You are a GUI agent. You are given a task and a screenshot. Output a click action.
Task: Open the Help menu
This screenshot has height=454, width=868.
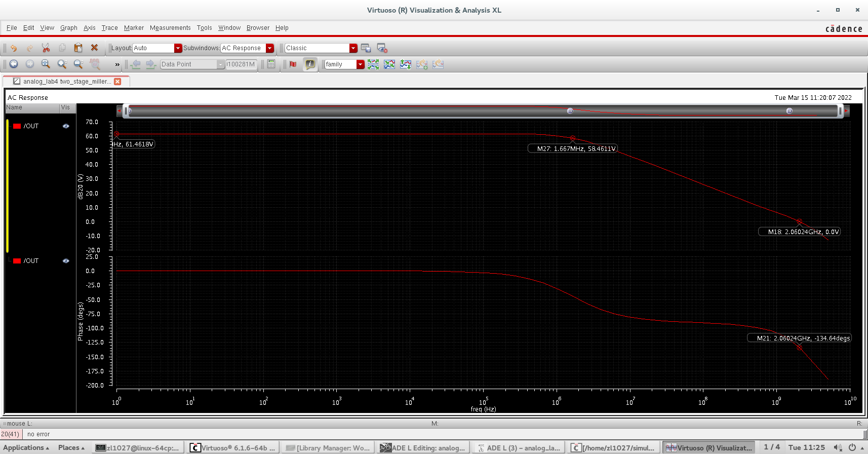coord(282,28)
